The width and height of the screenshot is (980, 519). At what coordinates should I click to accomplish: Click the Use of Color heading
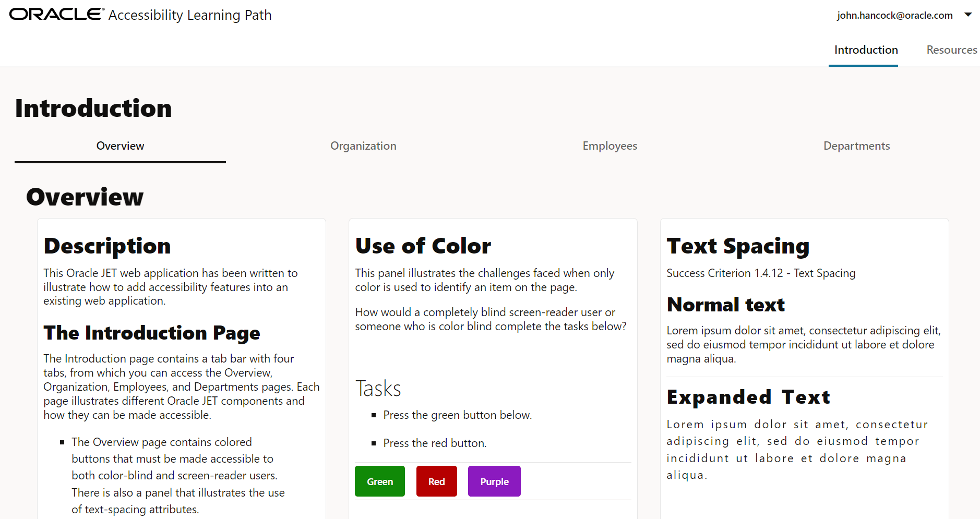pos(423,246)
